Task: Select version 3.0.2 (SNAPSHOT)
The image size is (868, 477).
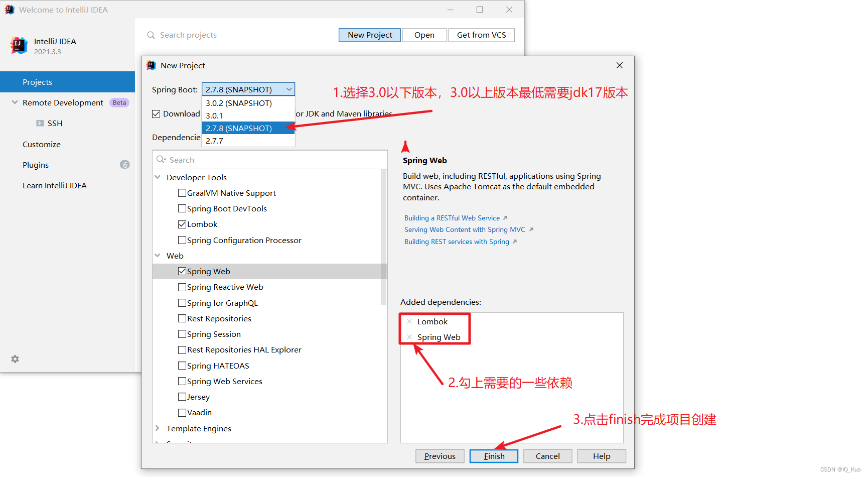Action: 248,103
